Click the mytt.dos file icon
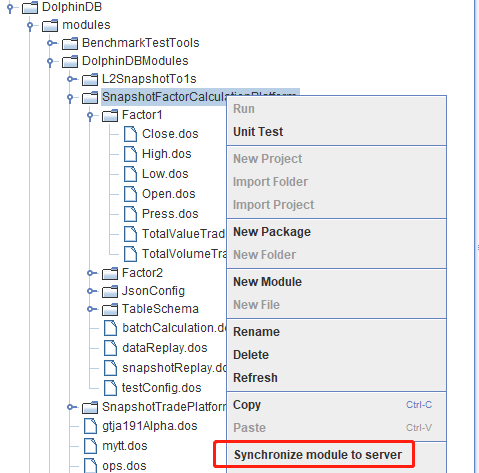This screenshot has height=473, width=479. click(90, 446)
